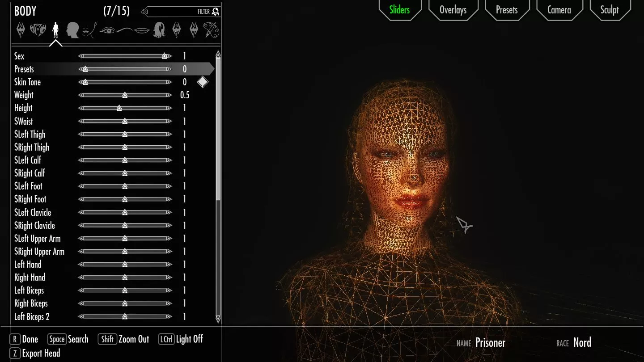The width and height of the screenshot is (644, 362).
Task: Open the Skin Tone diamond color picker
Action: [x=203, y=82]
